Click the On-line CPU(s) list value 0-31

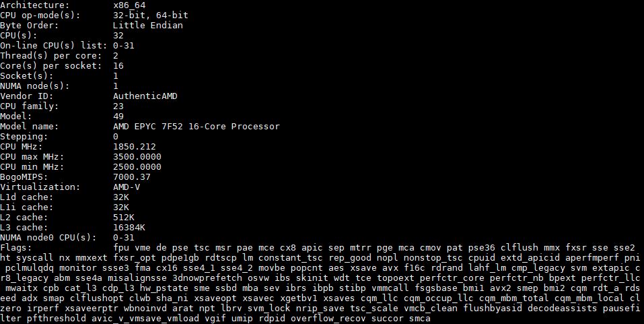coord(124,45)
